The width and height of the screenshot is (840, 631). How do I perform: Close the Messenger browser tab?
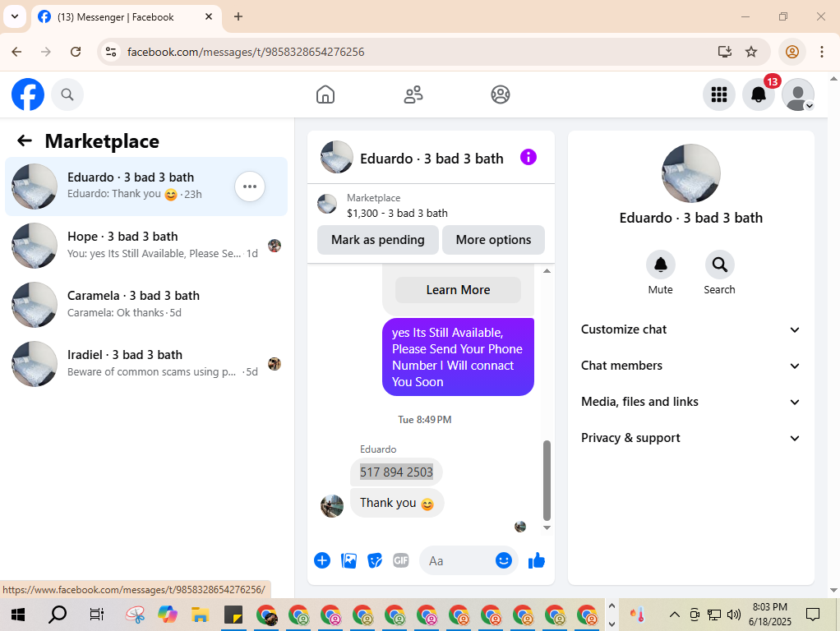click(x=209, y=16)
